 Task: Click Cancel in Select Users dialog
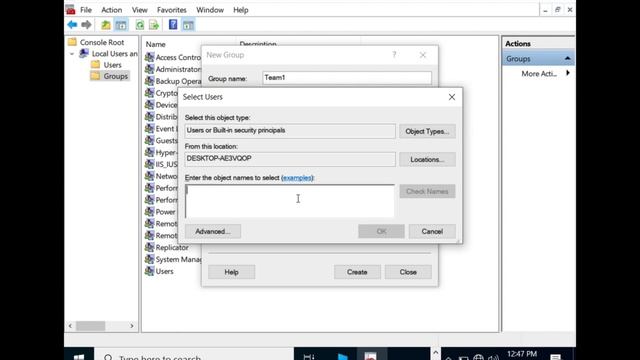pos(432,231)
